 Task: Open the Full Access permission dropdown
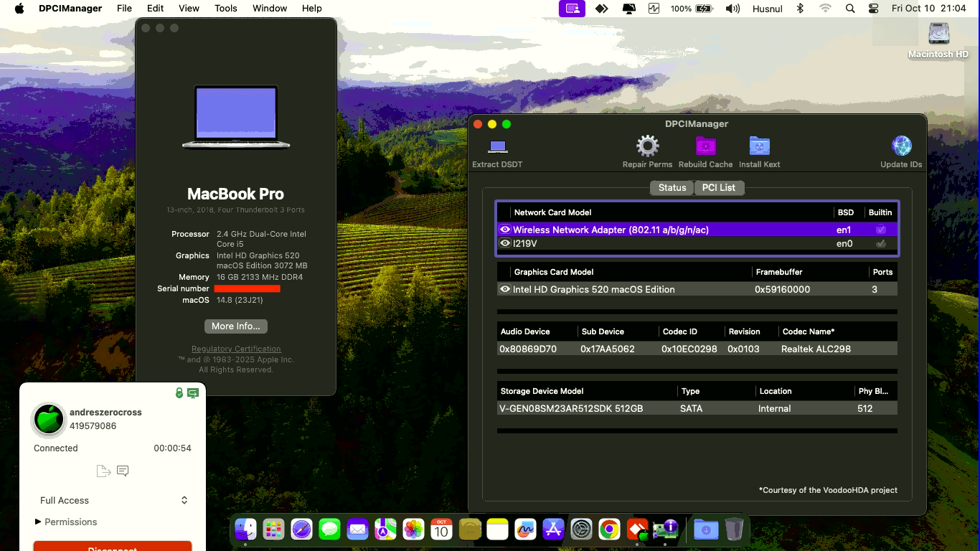point(113,500)
